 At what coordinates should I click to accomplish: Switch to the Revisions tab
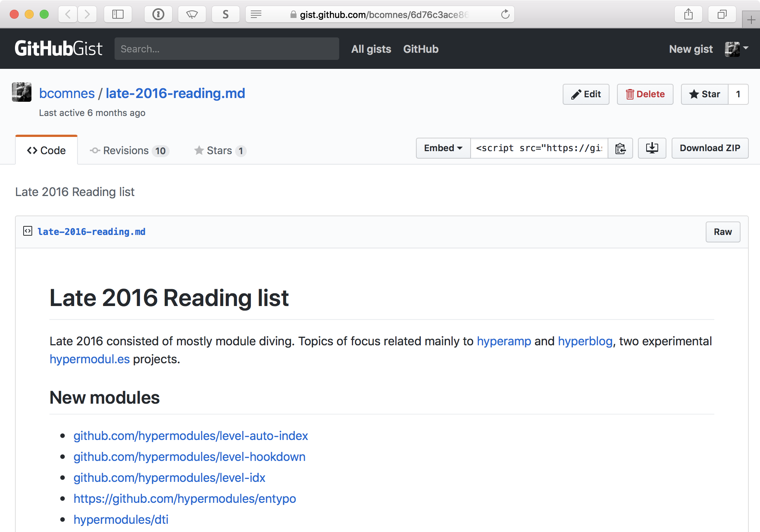pos(130,150)
